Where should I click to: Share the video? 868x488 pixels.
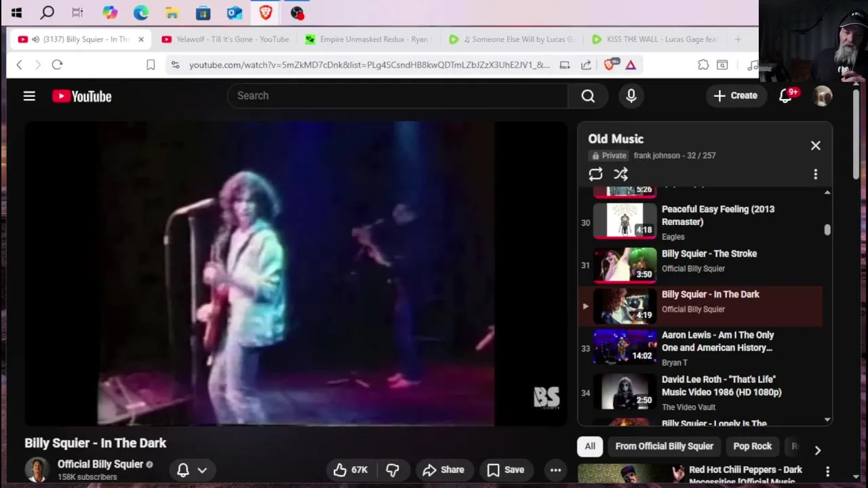click(443, 470)
